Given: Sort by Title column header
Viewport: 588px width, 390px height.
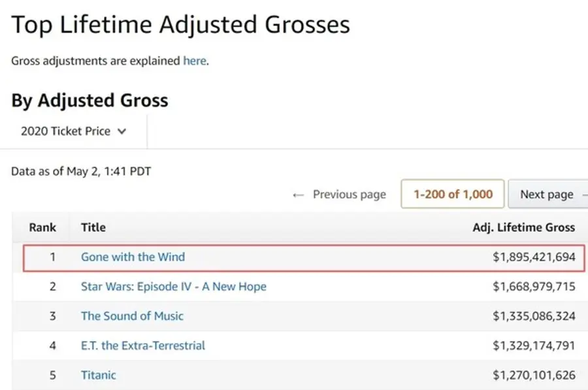Looking at the screenshot, I should (93, 227).
